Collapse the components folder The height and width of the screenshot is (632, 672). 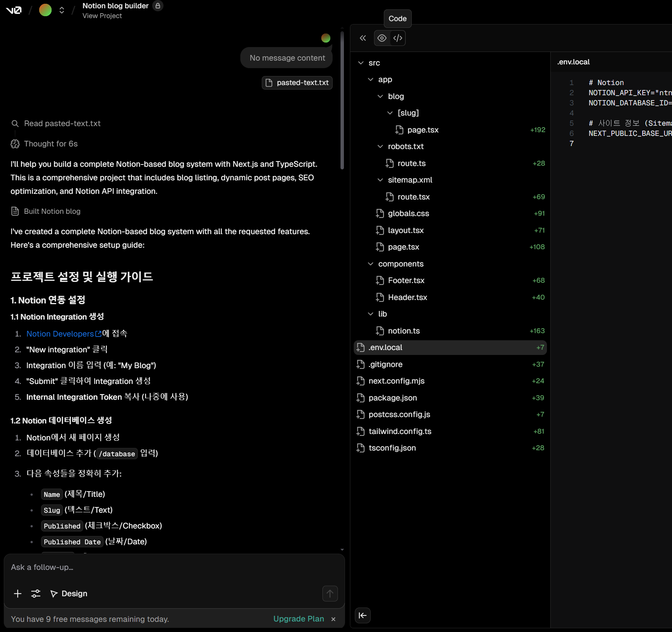click(371, 264)
